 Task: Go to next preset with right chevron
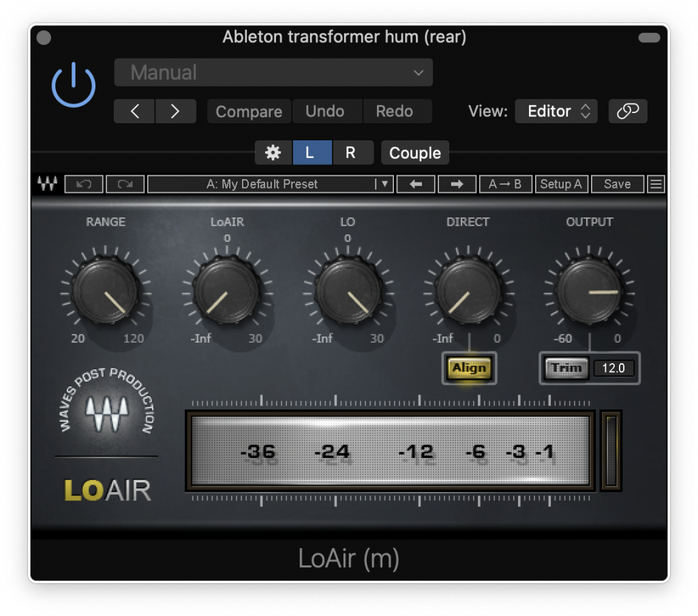[175, 111]
